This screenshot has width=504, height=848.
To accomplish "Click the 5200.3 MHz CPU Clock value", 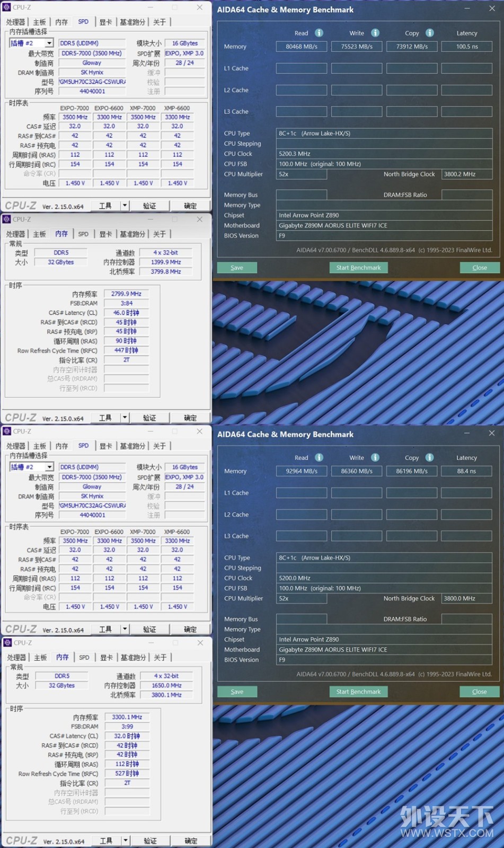I will 384,154.
